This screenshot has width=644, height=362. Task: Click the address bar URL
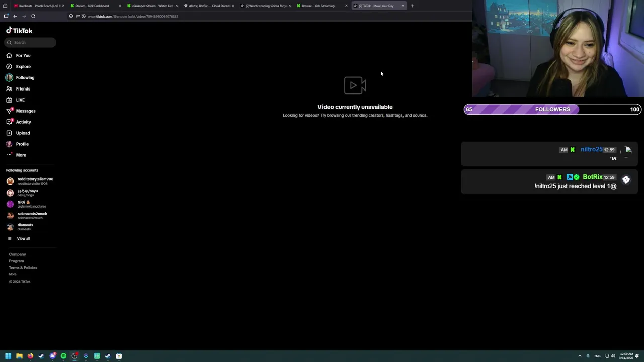133,16
